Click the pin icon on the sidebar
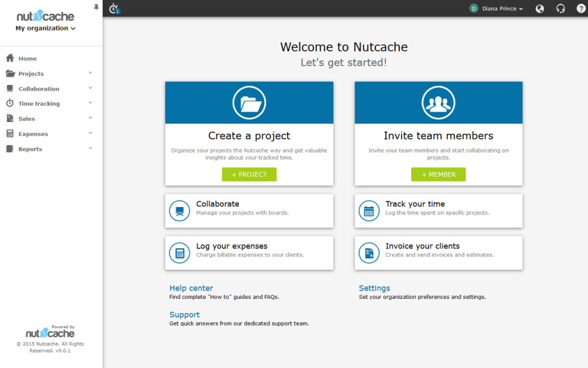Screen dimensions: 588x368 [x=96, y=7]
